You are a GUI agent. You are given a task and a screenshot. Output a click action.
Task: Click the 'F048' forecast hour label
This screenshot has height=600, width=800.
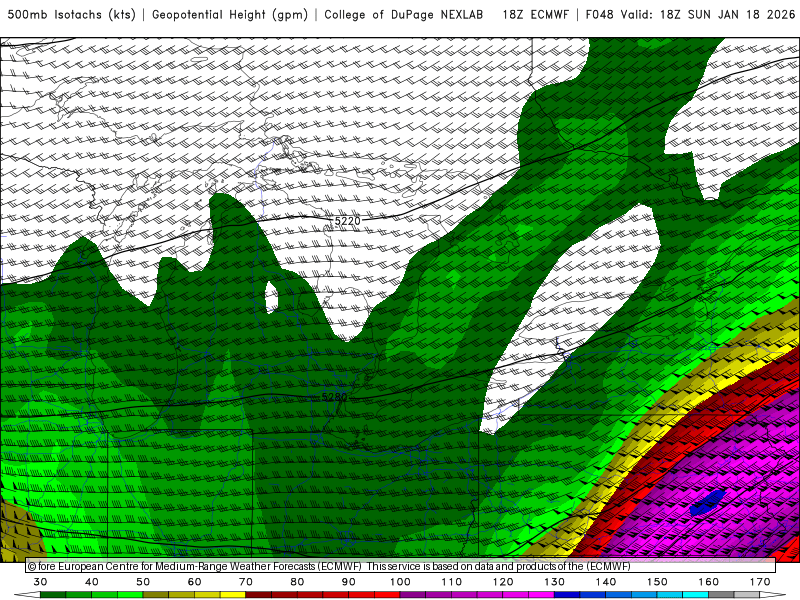[599, 15]
